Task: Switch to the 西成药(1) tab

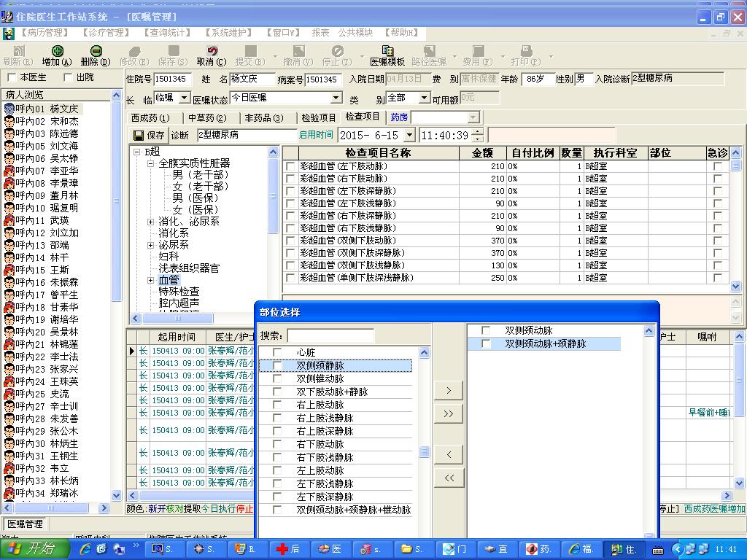Action: coord(150,117)
